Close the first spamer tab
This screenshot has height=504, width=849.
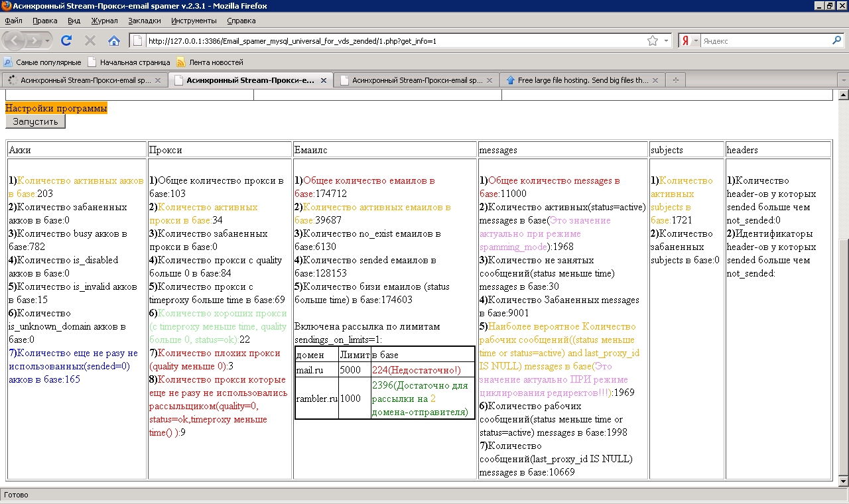[158, 80]
